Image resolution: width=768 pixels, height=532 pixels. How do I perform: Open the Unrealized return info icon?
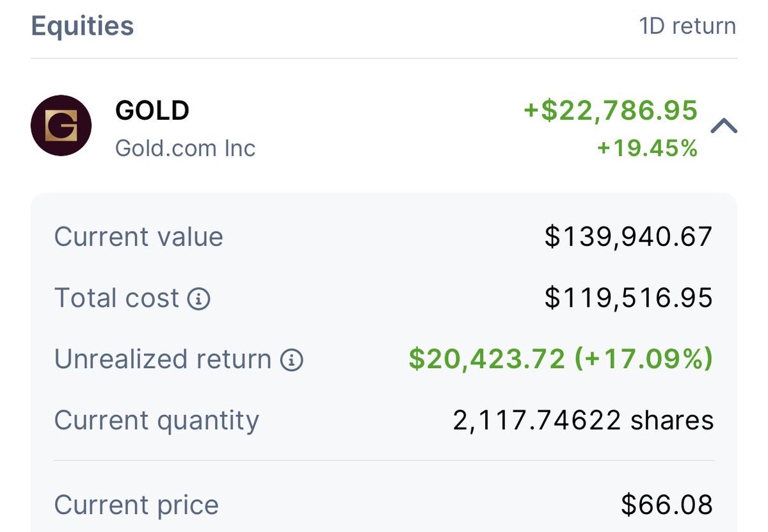tap(292, 360)
